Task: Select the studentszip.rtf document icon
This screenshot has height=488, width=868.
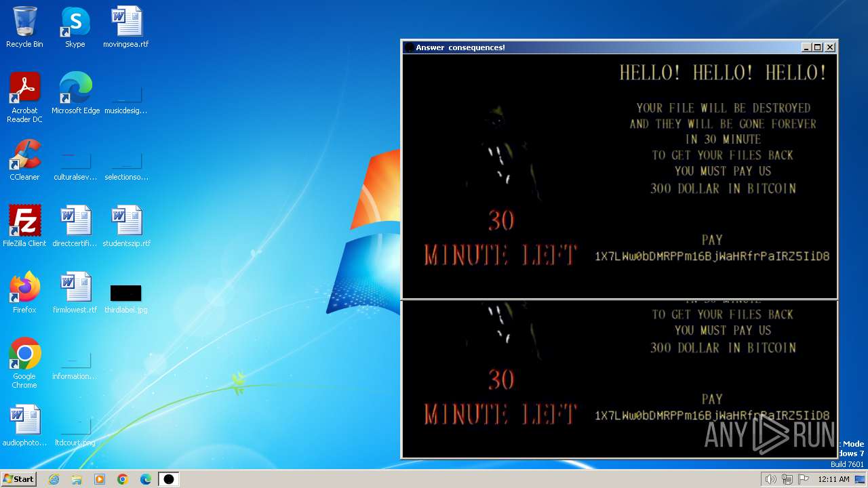Action: click(126, 226)
